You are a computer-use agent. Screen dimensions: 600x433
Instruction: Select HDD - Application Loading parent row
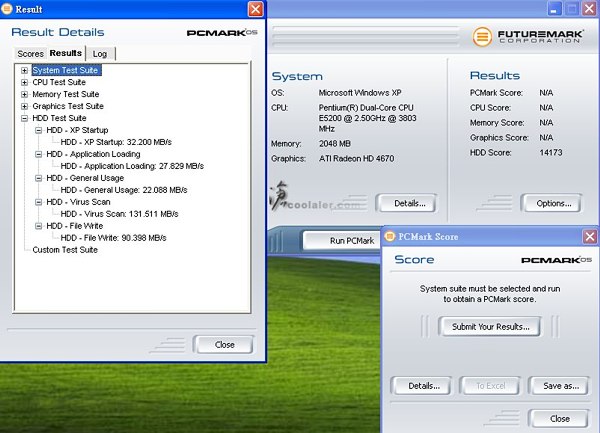tap(93, 154)
